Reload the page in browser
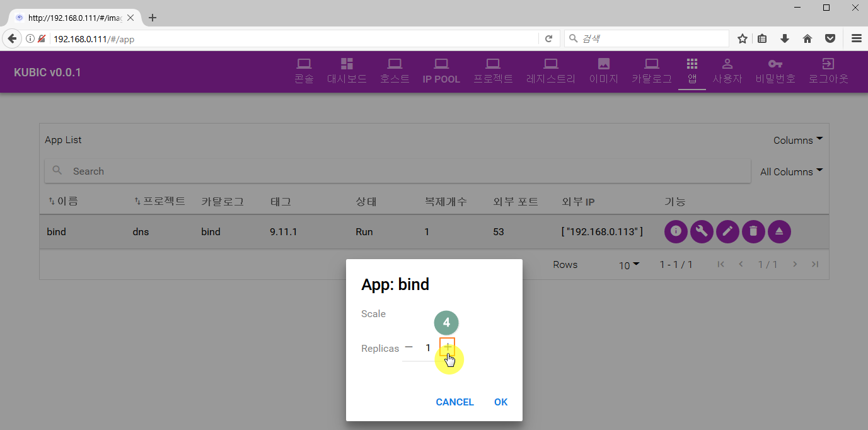 tap(548, 38)
